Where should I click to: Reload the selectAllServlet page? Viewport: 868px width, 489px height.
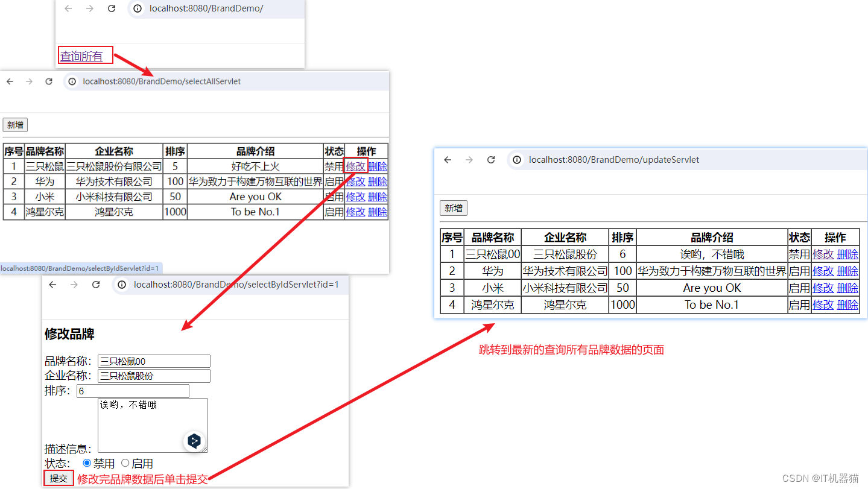pos(49,81)
